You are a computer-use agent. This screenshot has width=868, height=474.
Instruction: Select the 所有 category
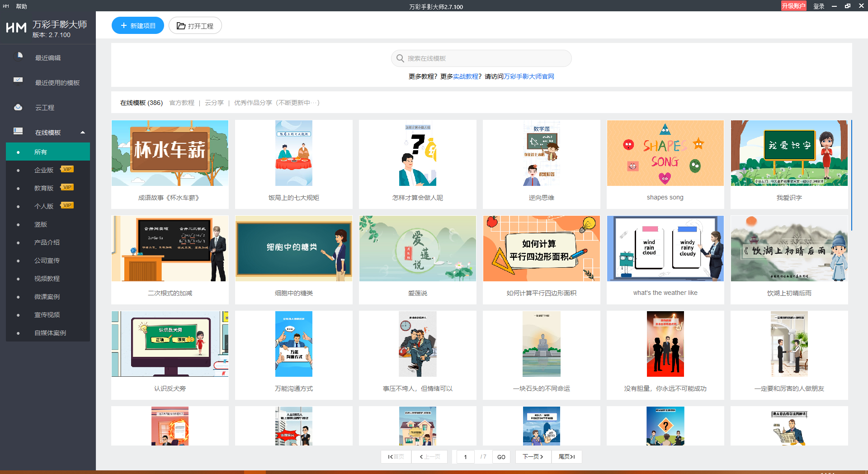tap(48, 152)
